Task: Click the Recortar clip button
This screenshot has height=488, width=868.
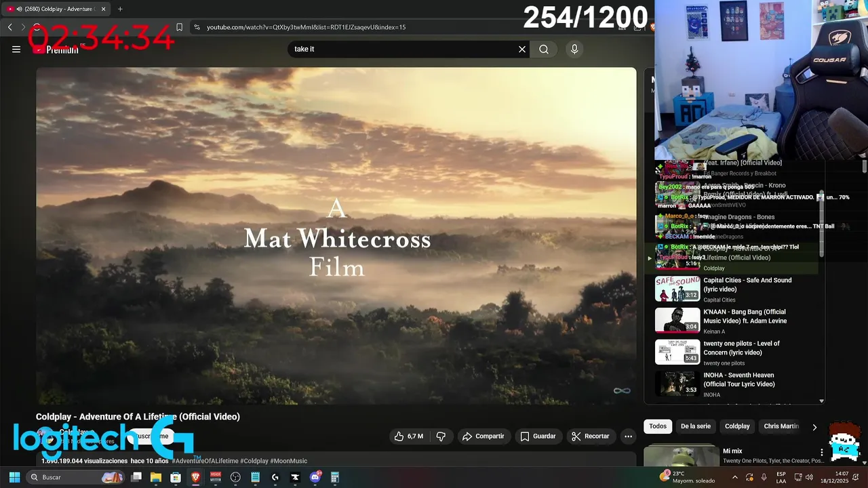Action: 590,436
